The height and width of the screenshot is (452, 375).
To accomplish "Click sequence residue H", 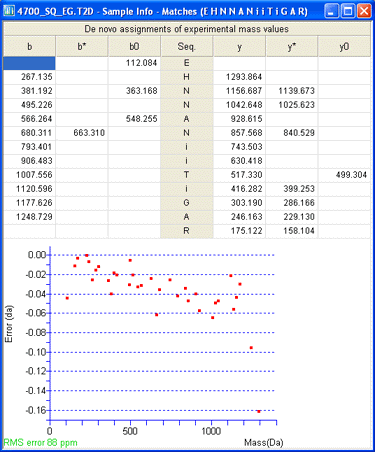I will point(186,77).
